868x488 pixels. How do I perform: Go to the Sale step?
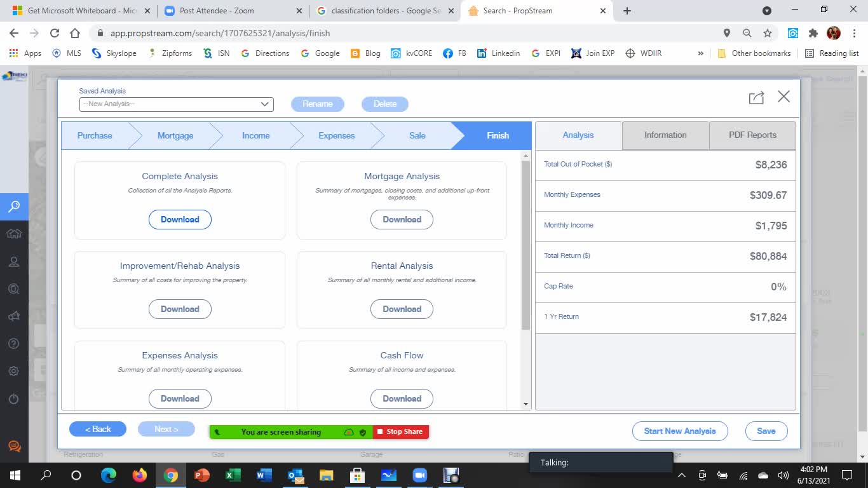click(417, 135)
